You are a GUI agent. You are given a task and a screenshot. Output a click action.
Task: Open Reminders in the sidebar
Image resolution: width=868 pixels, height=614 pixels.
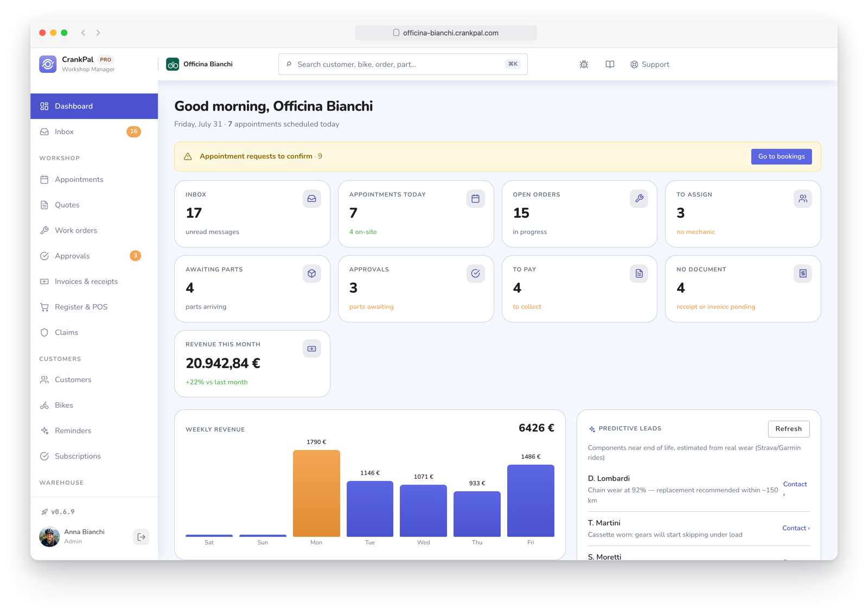[94, 431]
